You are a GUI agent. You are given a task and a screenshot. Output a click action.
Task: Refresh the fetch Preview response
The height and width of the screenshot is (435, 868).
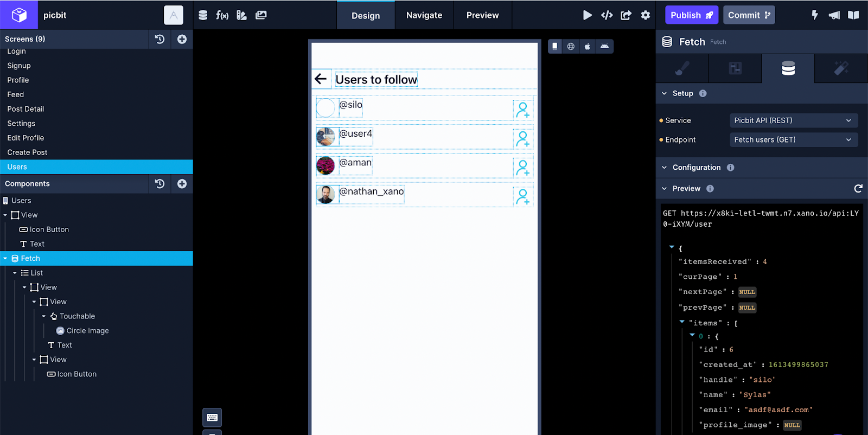click(858, 189)
